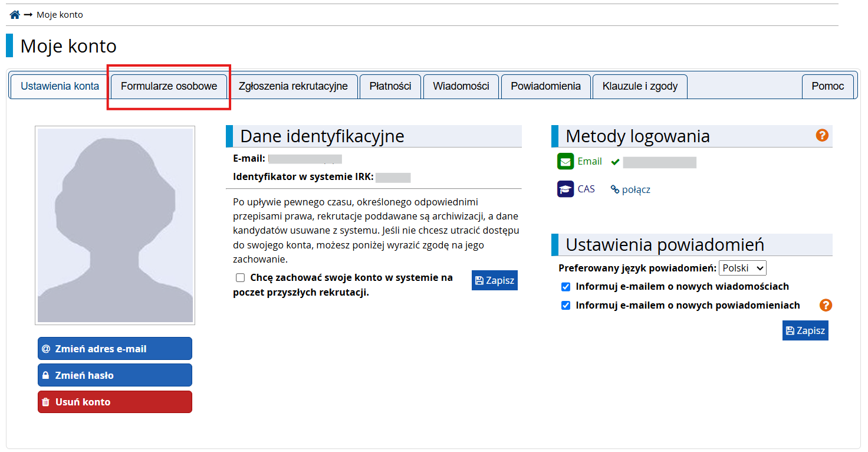Open help icon beside notification emails checkbox
Screen dimensions: 868x452
point(826,305)
